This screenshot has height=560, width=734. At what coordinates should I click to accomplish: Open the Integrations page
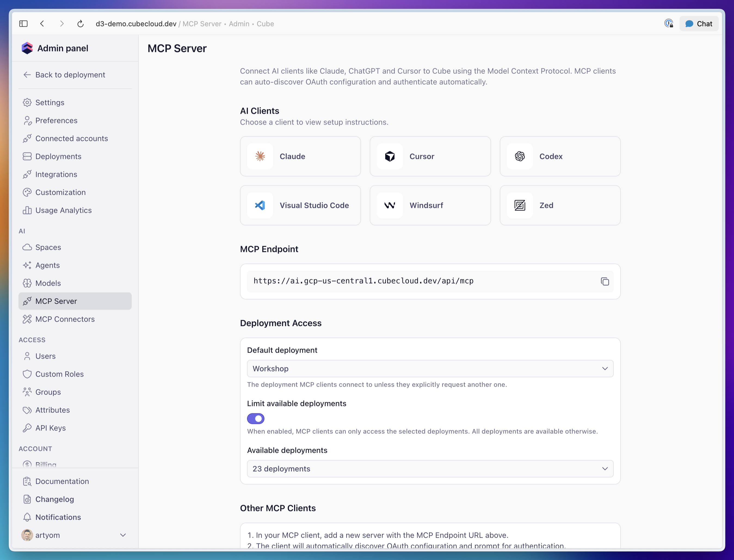pyautogui.click(x=75, y=174)
